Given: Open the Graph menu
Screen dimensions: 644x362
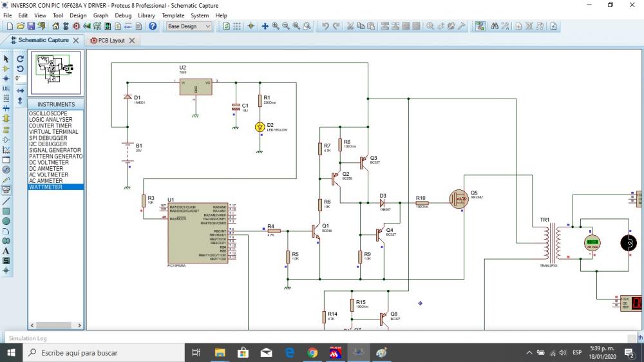Looking at the screenshot, I should click(100, 15).
